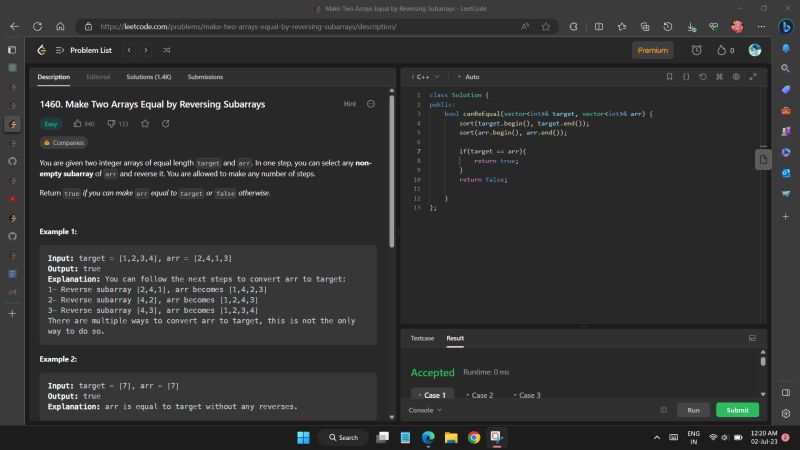Switch to the Testcase tab

point(422,338)
